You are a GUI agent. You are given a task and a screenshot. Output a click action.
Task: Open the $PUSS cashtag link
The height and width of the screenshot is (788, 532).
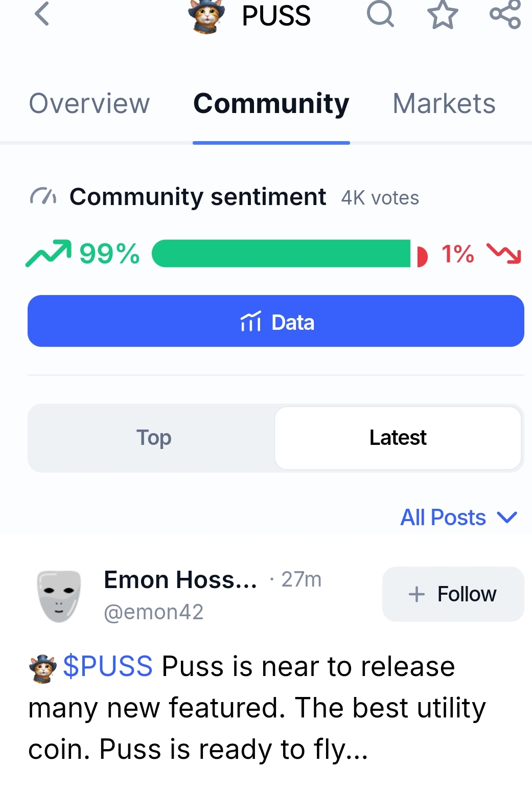pos(108,666)
